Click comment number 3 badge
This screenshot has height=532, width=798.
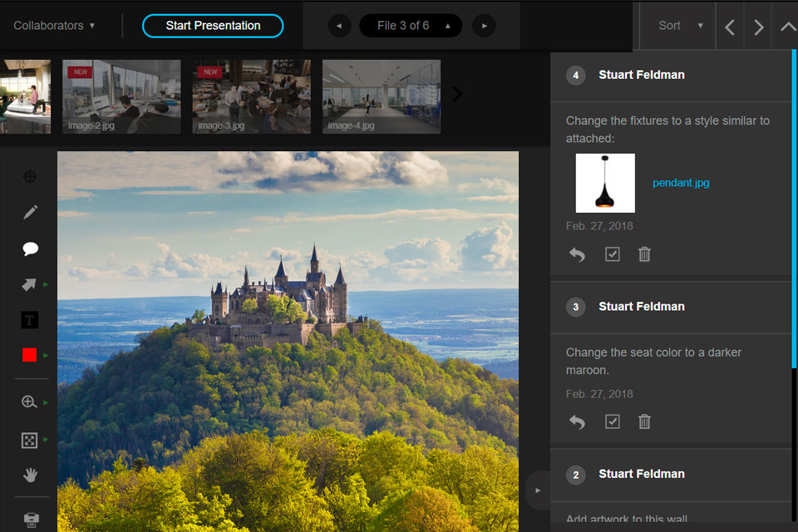tap(575, 307)
